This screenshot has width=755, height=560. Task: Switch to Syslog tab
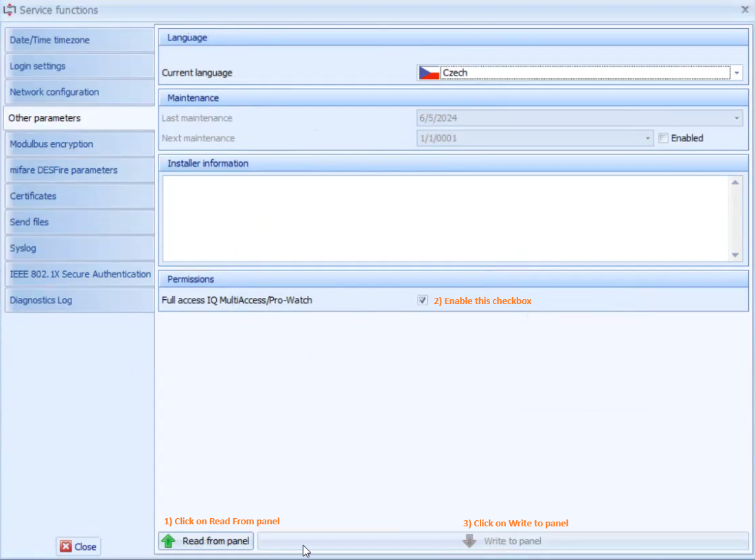coord(80,248)
